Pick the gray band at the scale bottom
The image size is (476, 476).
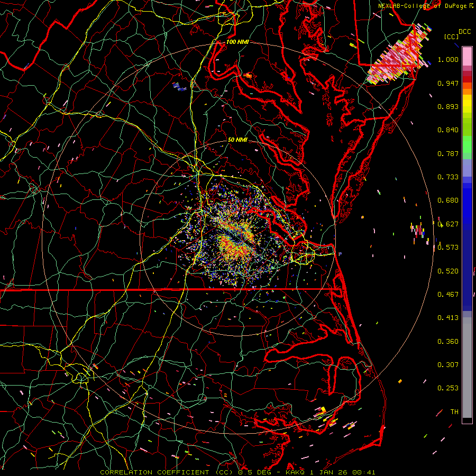point(467,368)
